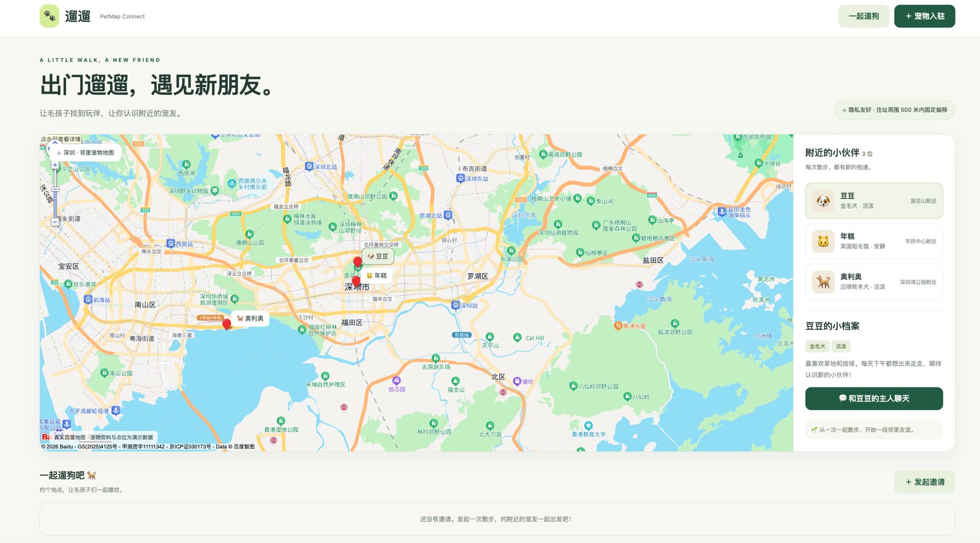Click the map zoom-out minus button
The height and width of the screenshot is (543, 980).
[x=55, y=222]
